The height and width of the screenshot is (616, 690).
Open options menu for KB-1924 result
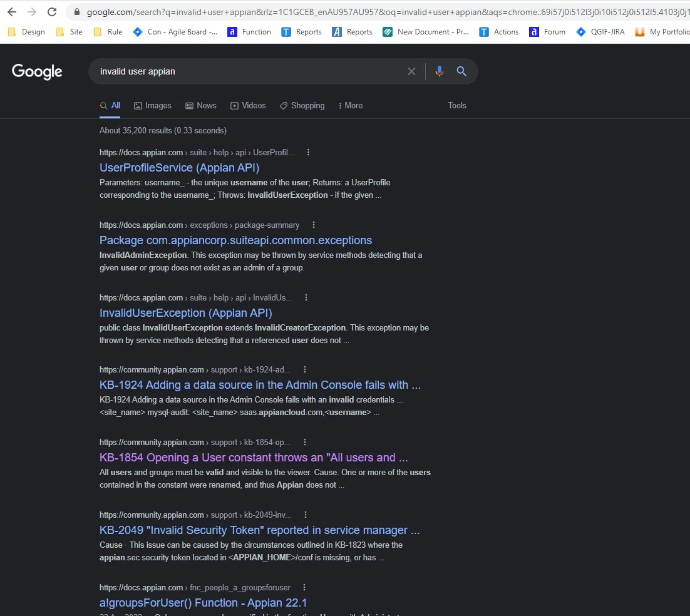[304, 369]
